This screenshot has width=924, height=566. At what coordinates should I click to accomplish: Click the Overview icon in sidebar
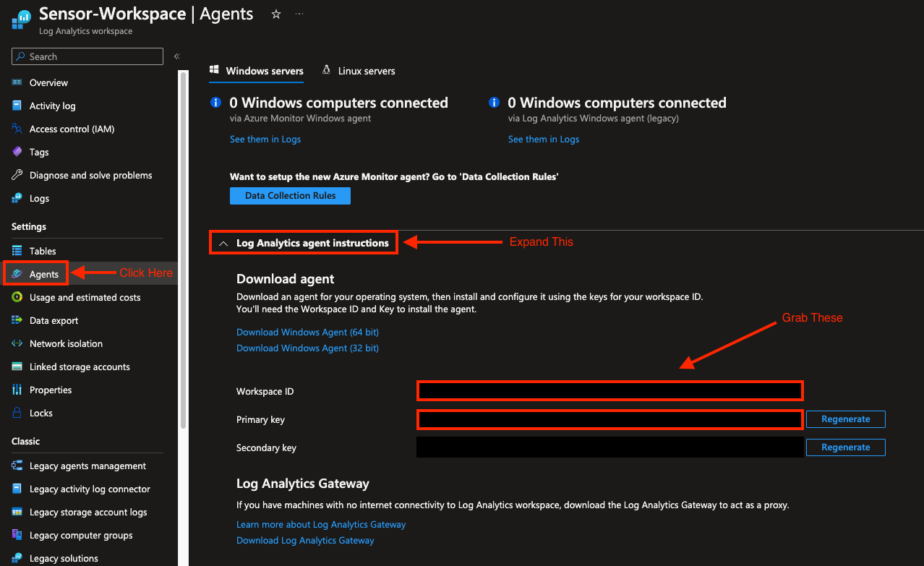(17, 82)
